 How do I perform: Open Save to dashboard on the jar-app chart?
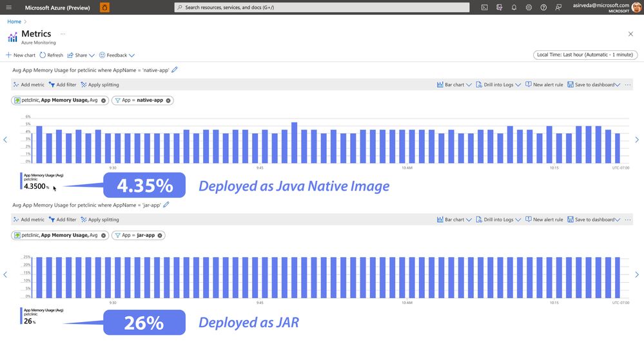[x=594, y=220]
